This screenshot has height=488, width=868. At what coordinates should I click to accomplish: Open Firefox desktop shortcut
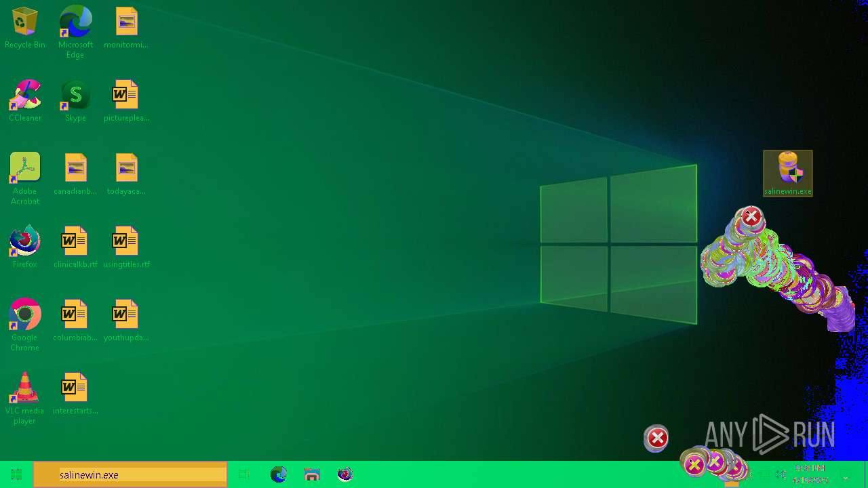(25, 247)
